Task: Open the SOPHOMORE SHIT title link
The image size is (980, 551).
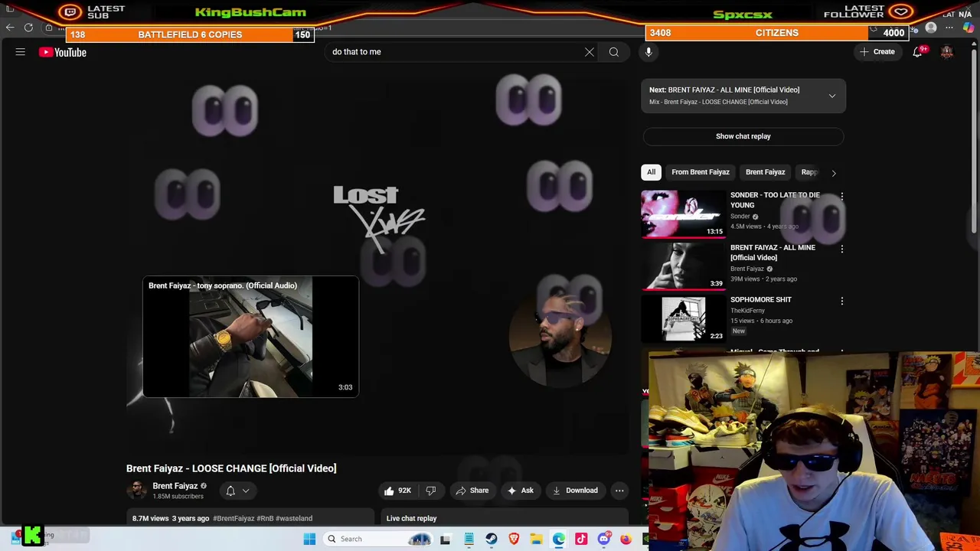Action: click(761, 300)
